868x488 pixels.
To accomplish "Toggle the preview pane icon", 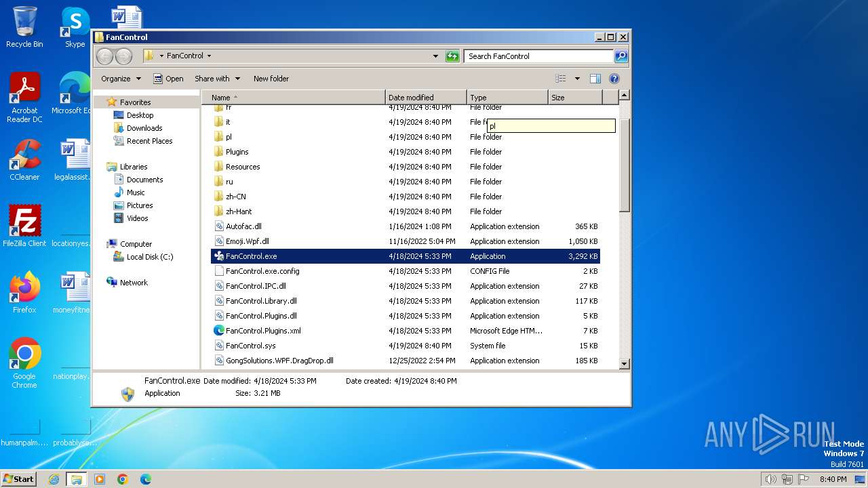I will coord(595,79).
